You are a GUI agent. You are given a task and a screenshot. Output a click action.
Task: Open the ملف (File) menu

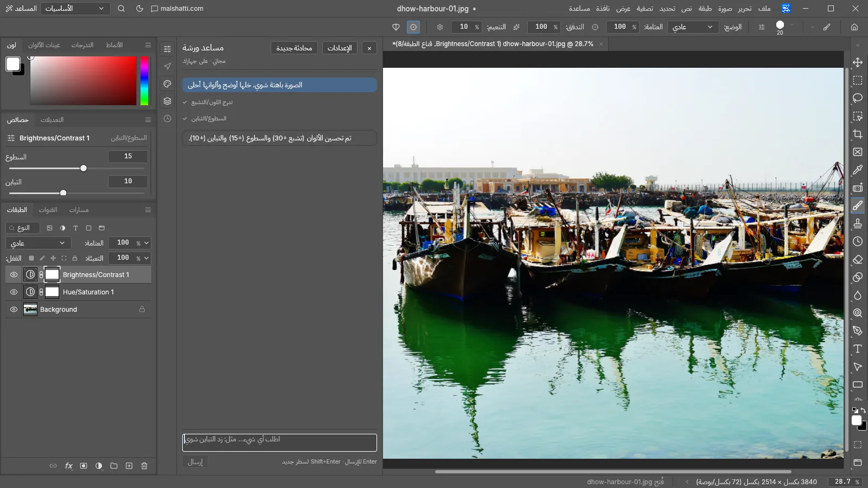pos(764,9)
